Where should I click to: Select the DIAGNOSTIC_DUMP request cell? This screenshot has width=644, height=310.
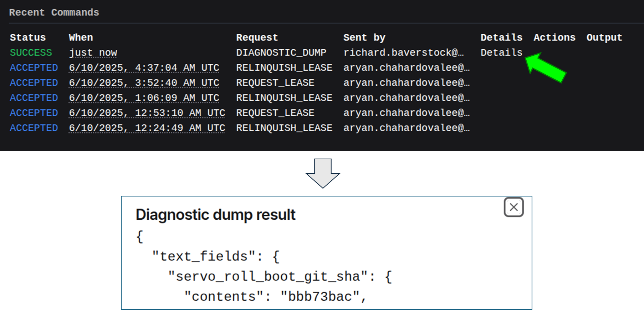[x=281, y=52]
